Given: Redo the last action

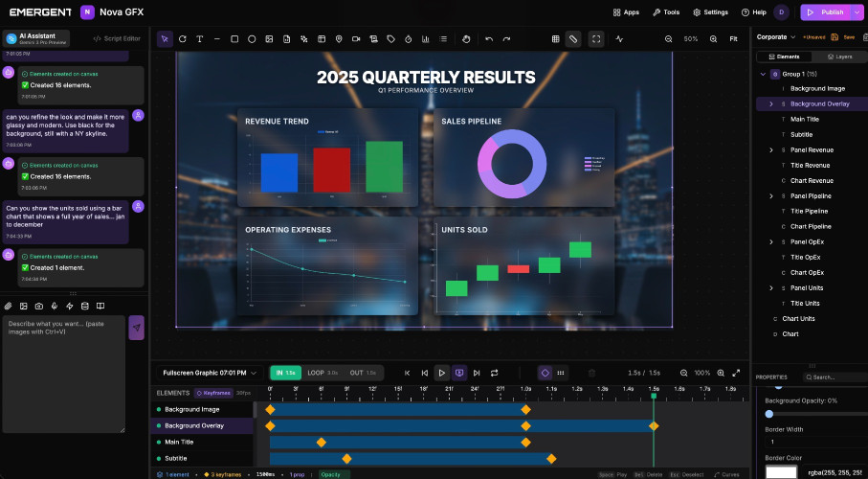Looking at the screenshot, I should tap(506, 39).
